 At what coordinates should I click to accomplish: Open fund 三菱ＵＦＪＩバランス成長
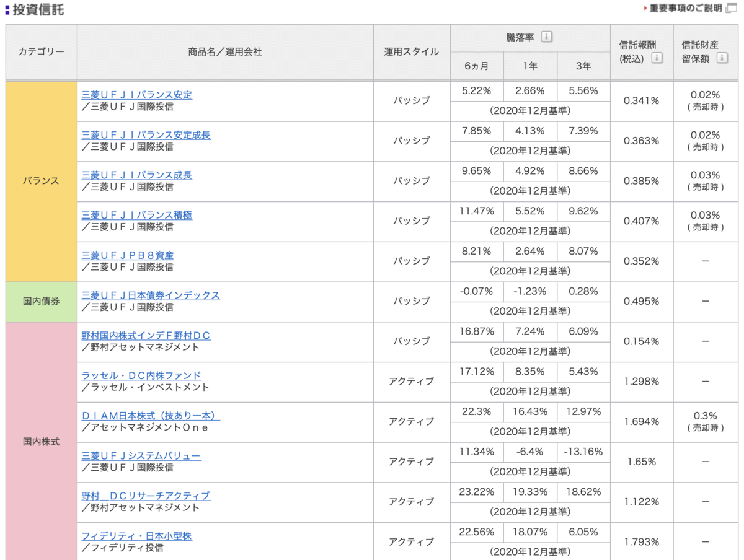click(136, 175)
